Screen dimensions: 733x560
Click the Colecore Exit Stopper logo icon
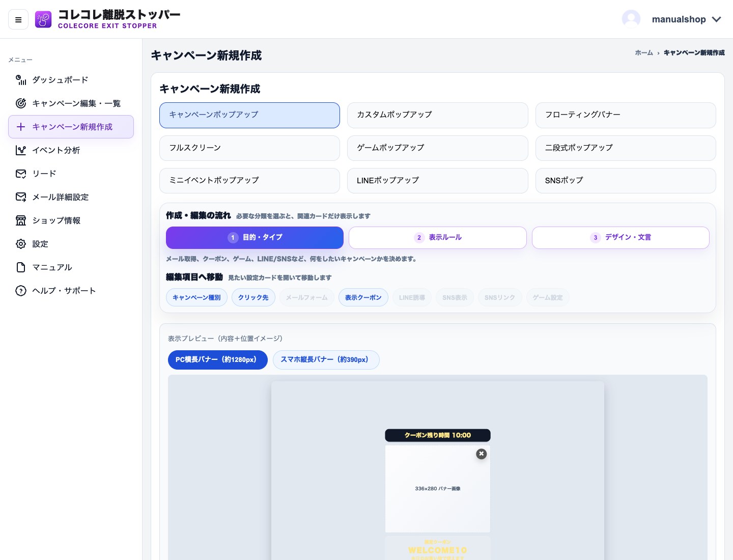click(43, 19)
